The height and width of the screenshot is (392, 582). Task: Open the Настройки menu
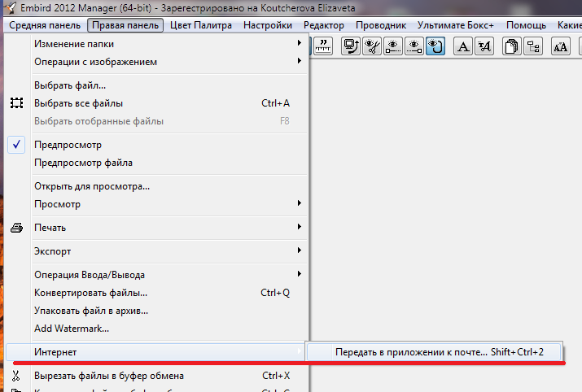[268, 25]
